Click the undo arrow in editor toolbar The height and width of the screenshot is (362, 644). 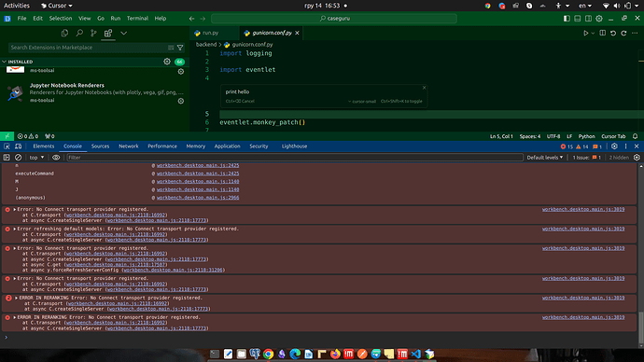(x=613, y=33)
